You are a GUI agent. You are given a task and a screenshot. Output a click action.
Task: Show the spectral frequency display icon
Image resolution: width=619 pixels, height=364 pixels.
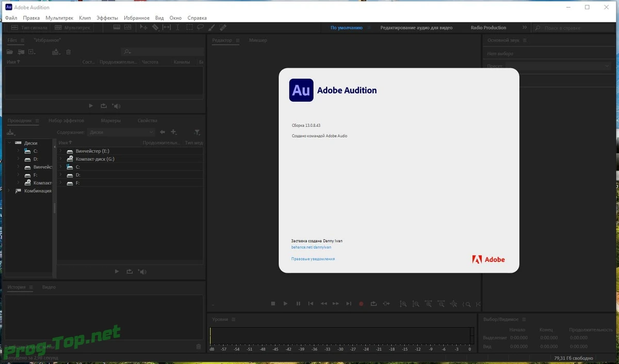coord(117,27)
